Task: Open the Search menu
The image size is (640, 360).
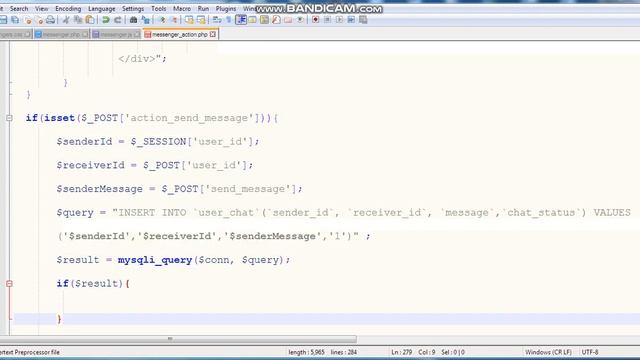Action: coord(19,9)
